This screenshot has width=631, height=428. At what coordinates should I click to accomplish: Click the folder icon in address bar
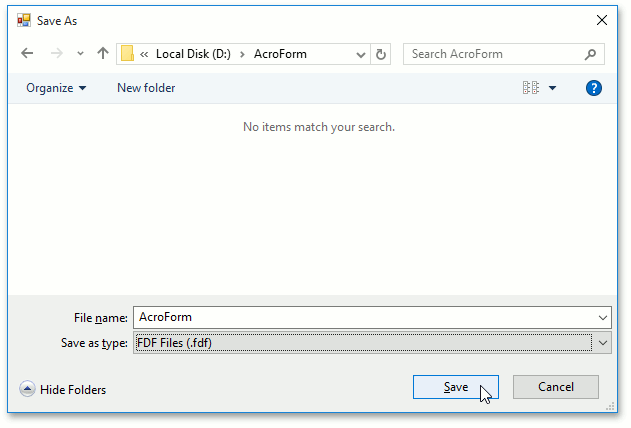(128, 54)
